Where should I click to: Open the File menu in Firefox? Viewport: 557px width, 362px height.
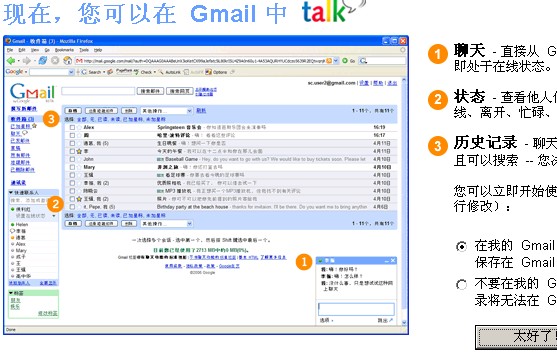tap(10, 50)
